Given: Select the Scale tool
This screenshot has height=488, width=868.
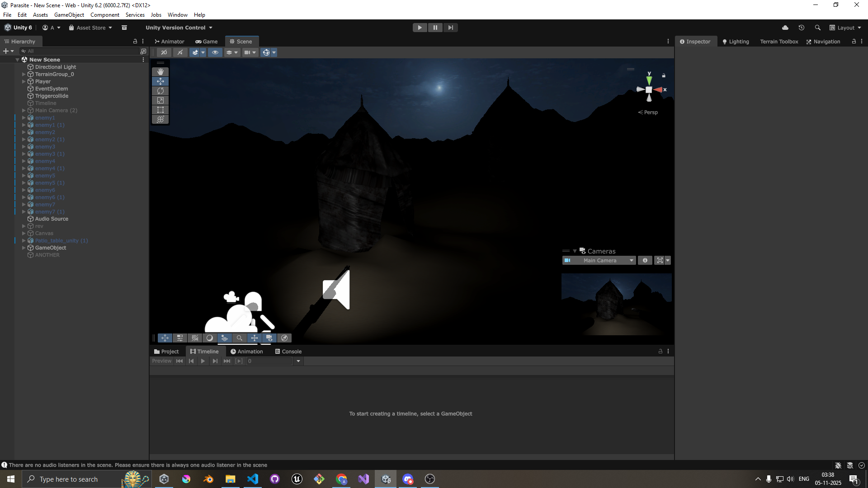Looking at the screenshot, I should 160,100.
